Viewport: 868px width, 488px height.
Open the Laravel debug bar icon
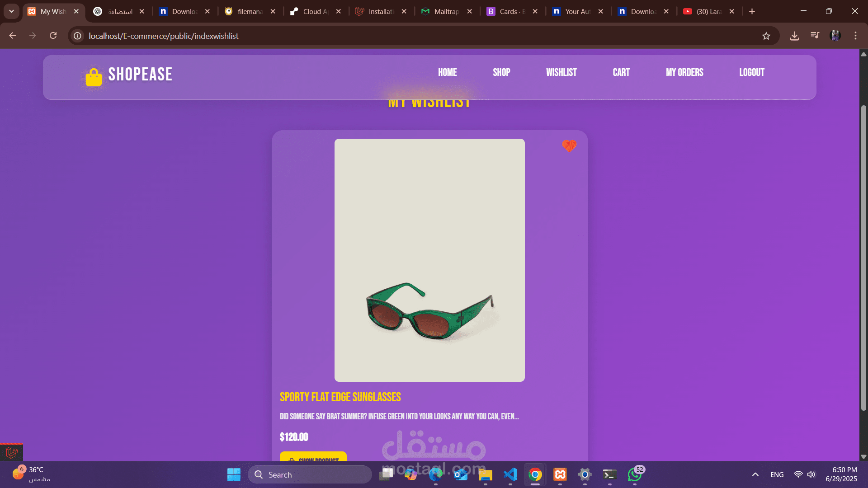point(11,452)
